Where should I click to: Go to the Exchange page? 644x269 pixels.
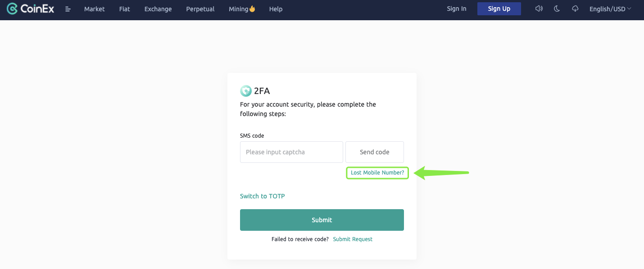click(158, 9)
